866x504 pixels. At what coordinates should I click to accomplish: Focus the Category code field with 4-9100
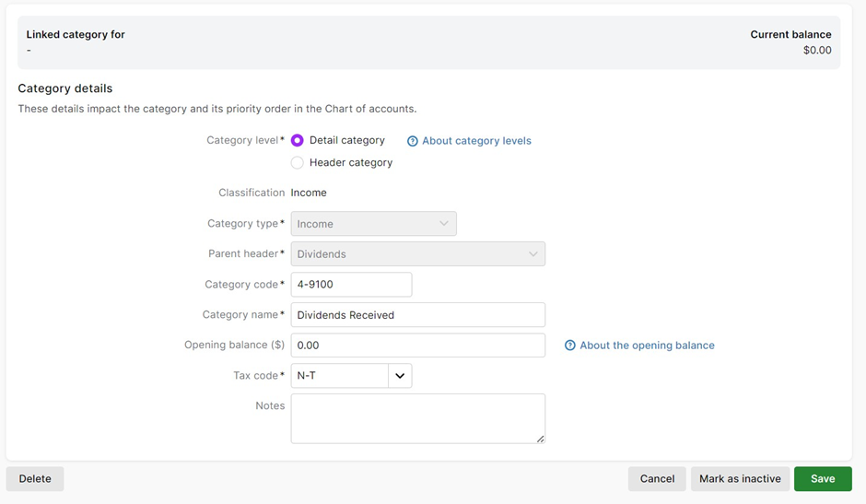click(x=351, y=285)
